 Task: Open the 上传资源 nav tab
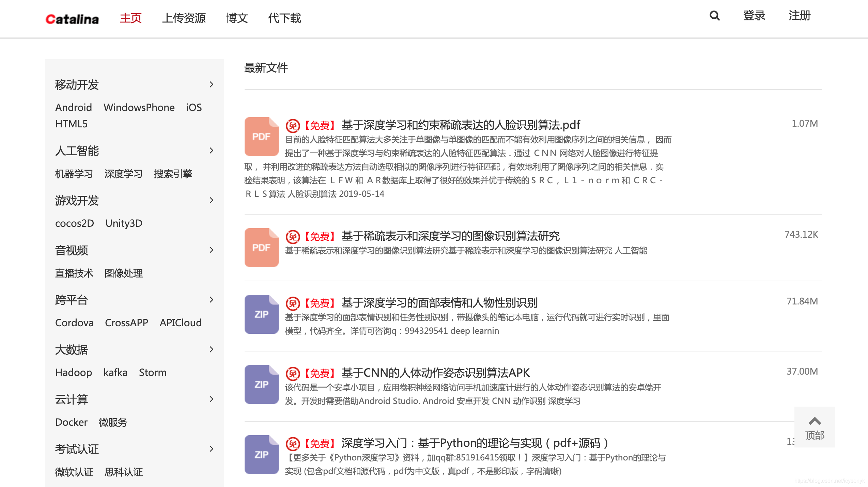(x=184, y=18)
